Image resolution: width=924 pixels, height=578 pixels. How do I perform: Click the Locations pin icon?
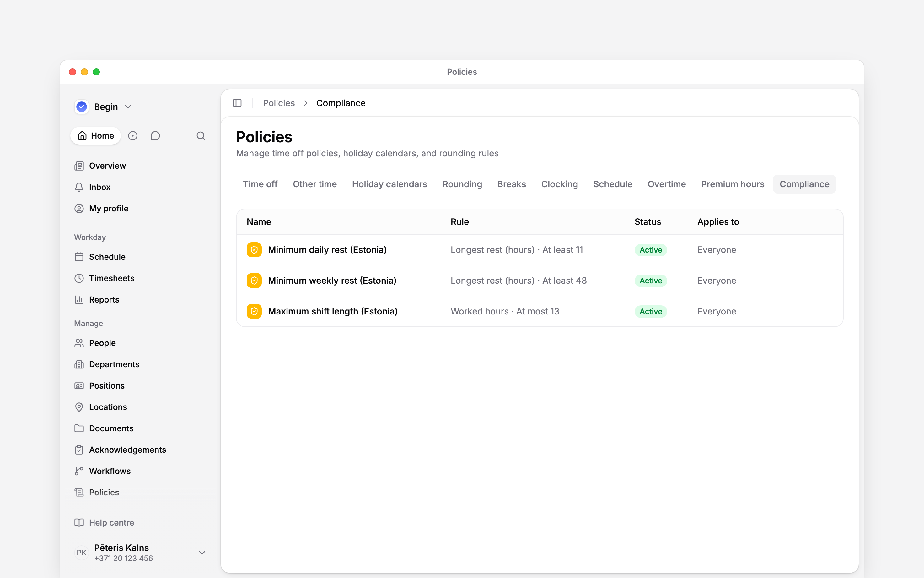[79, 407]
